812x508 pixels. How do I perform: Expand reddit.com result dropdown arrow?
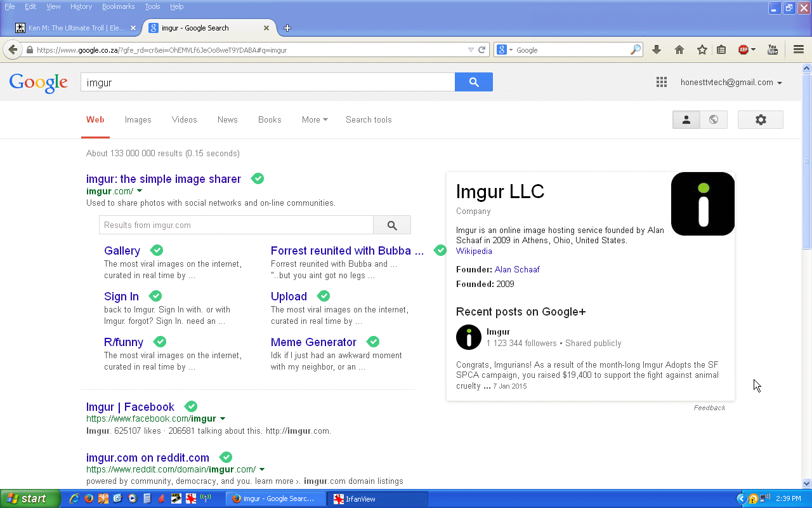[262, 469]
